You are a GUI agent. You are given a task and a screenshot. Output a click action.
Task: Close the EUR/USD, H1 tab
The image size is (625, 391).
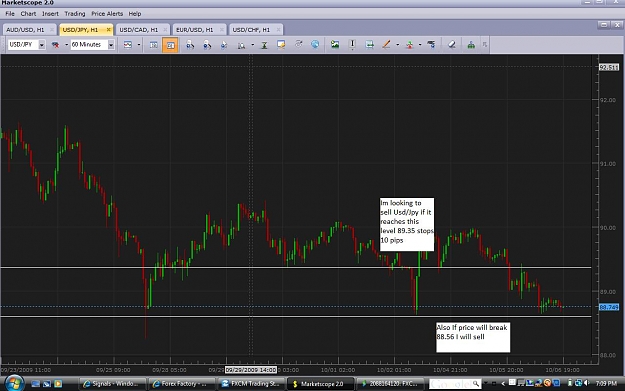tap(222, 29)
